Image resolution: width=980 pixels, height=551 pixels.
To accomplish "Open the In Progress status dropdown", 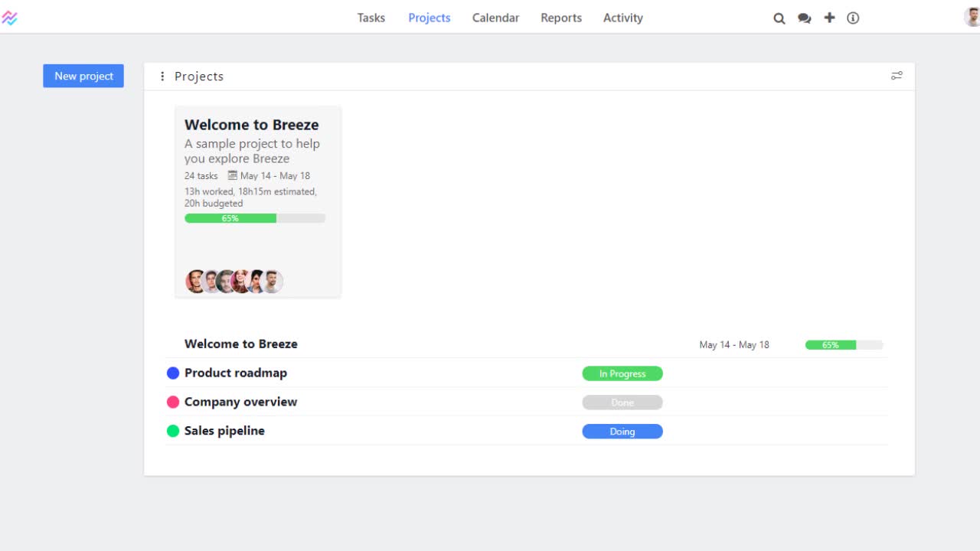I will click(x=622, y=373).
